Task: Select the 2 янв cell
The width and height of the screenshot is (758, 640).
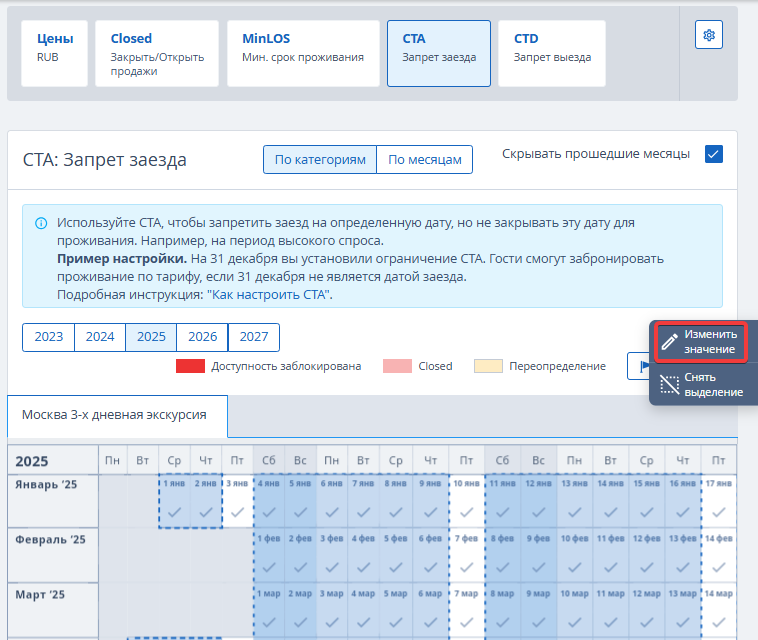Action: coord(206,501)
